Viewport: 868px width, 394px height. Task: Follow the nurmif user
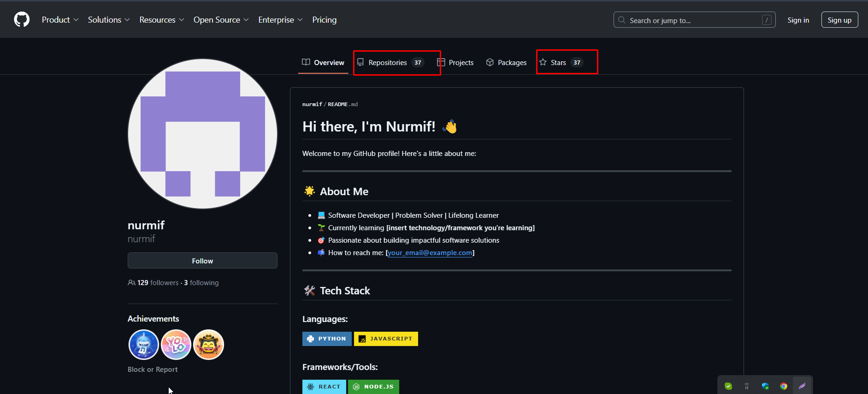pyautogui.click(x=202, y=261)
